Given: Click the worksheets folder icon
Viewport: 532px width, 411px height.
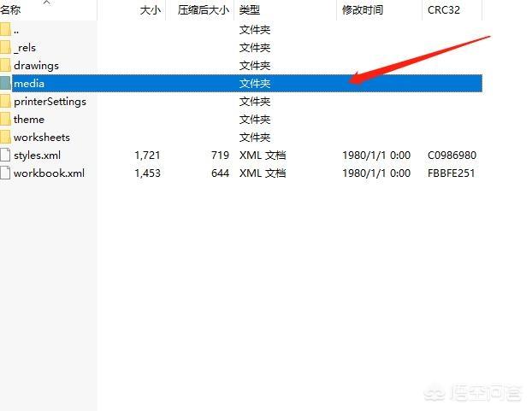Looking at the screenshot, I should coord(5,138).
